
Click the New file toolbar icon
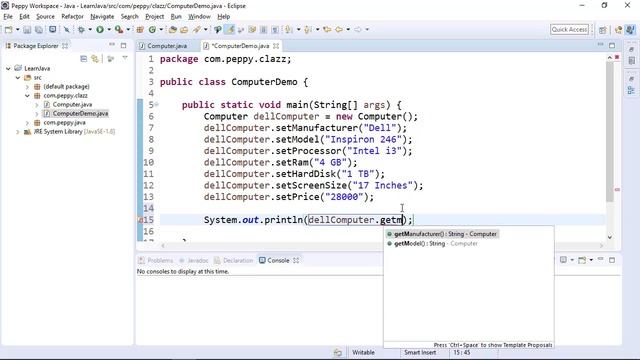(x=8, y=30)
